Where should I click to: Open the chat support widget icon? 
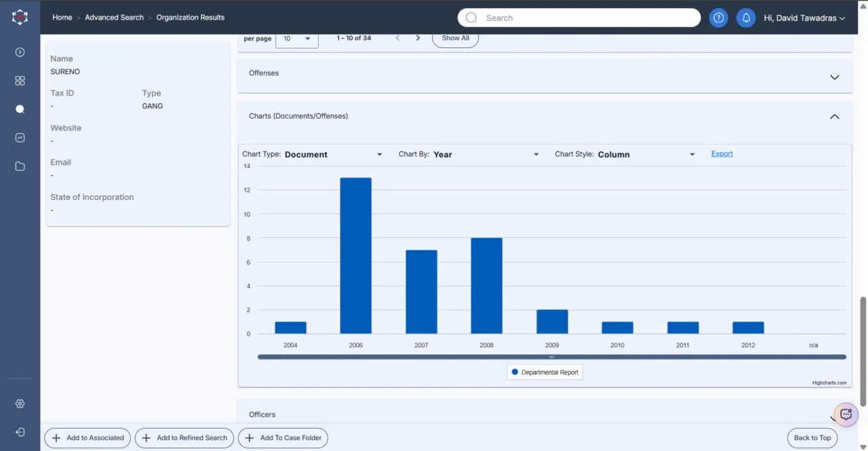point(846,415)
